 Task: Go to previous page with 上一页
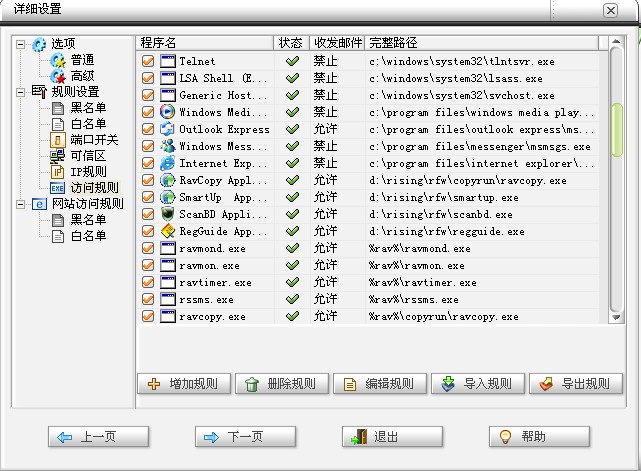pos(99,437)
